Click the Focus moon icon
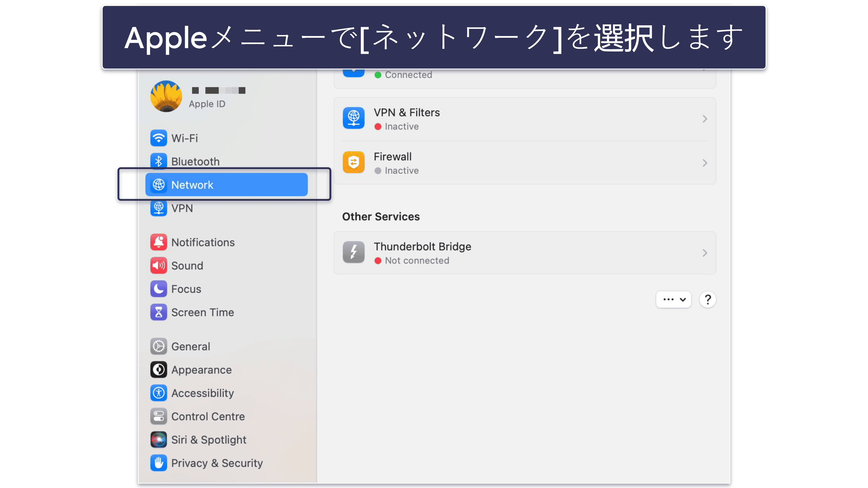Viewport: 868px width, 488px height. click(x=158, y=289)
